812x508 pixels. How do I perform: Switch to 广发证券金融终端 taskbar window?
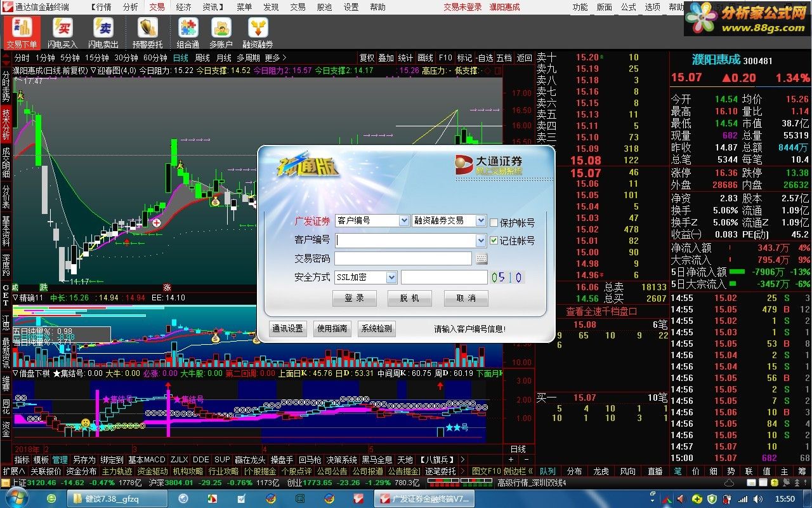point(424,499)
